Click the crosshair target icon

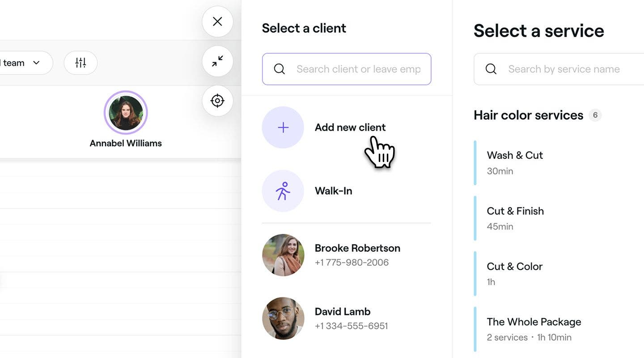click(217, 101)
